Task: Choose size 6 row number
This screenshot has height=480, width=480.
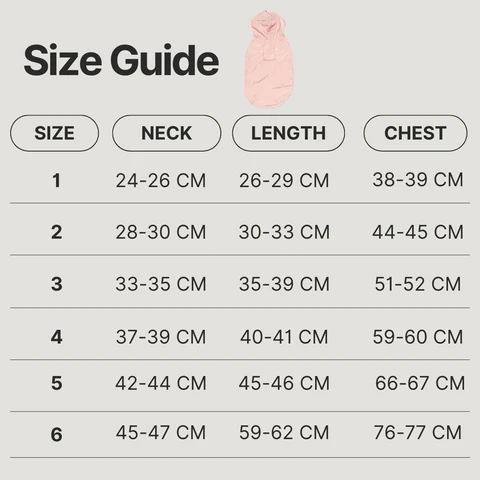Action: pos(56,435)
